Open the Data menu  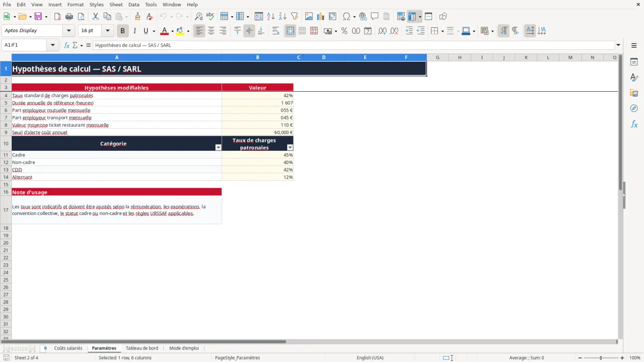point(134,4)
